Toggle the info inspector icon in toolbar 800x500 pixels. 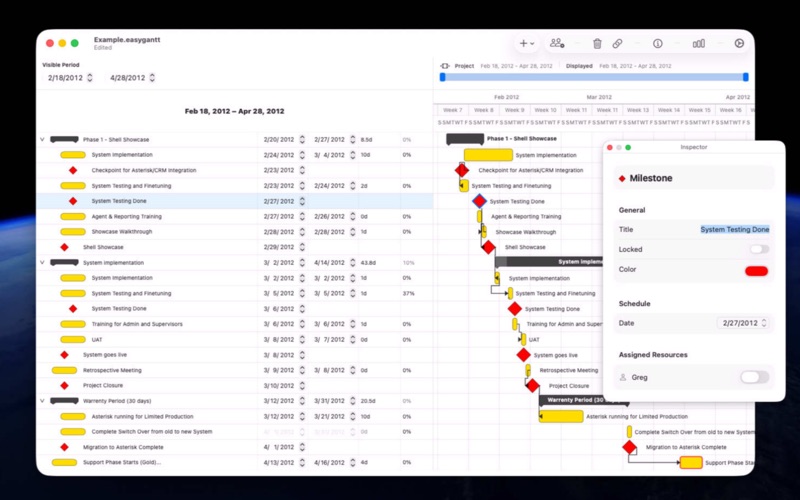658,44
